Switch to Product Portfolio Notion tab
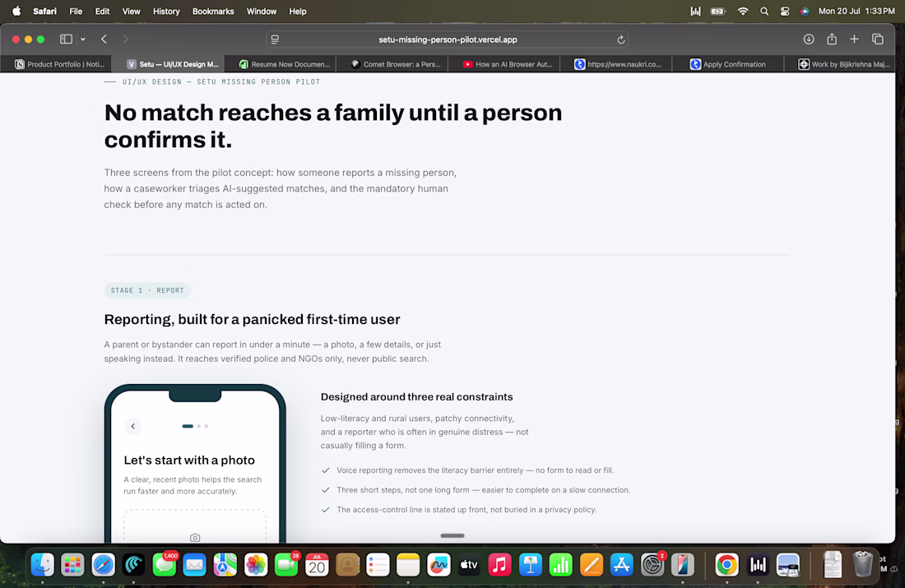The height and width of the screenshot is (588, 905). point(57,64)
